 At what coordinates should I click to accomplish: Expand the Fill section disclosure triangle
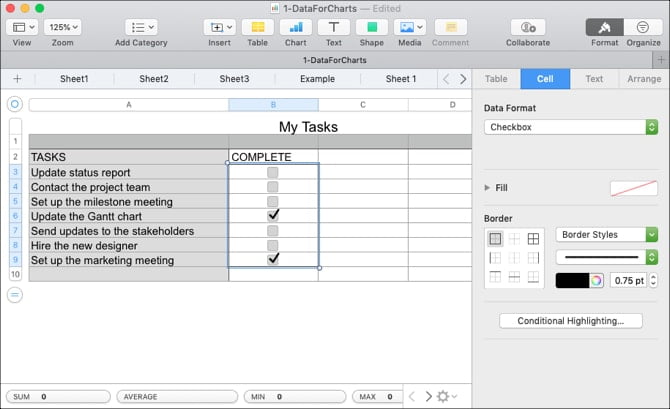click(x=487, y=187)
